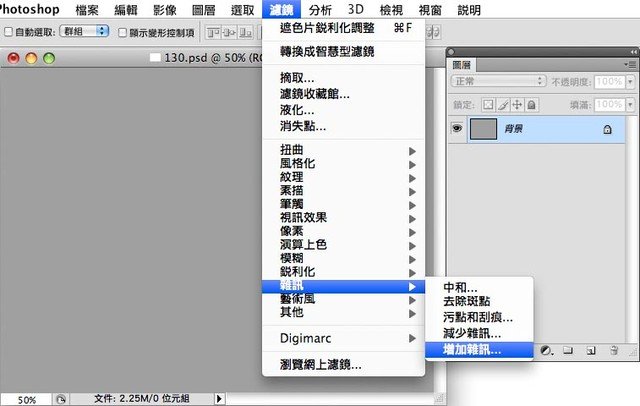The height and width of the screenshot is (406, 640).
Task: Expand Digimarc submenu
Action: coord(343,338)
